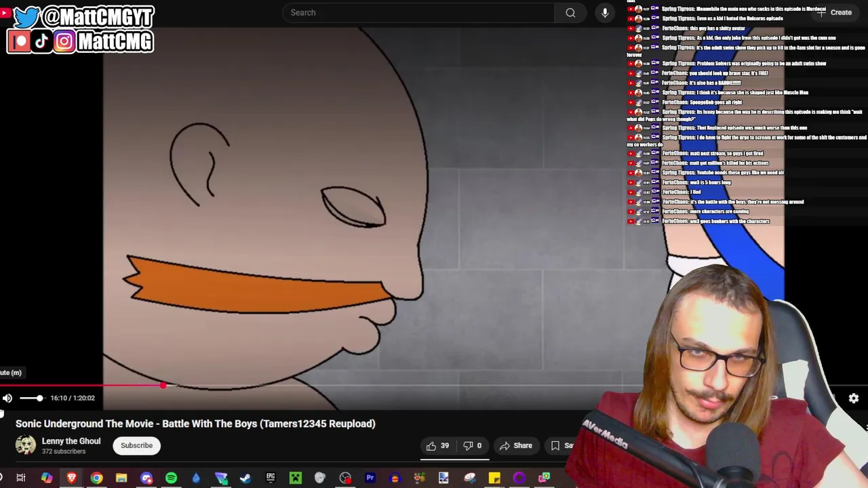This screenshot has width=868, height=488.
Task: Click the Lenny the Ghoul channel avatar
Action: click(26, 445)
